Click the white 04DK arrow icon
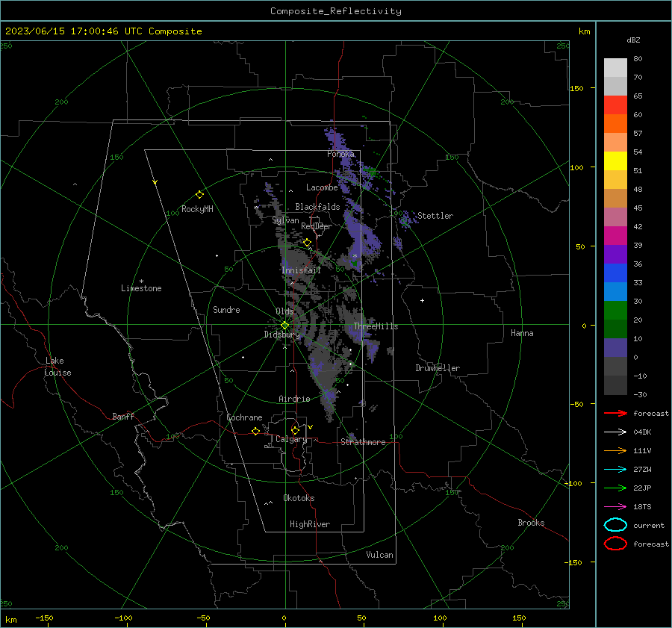This screenshot has height=628, width=672. (615, 432)
